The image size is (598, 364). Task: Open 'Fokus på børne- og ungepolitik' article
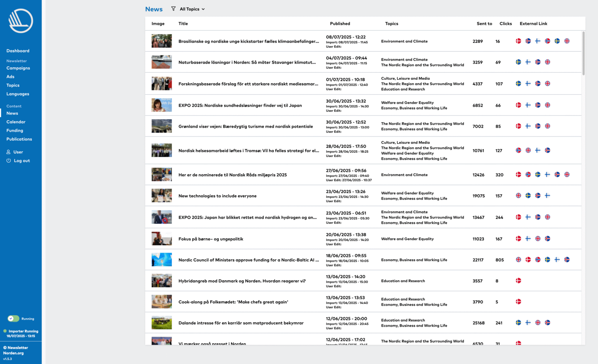(211, 239)
